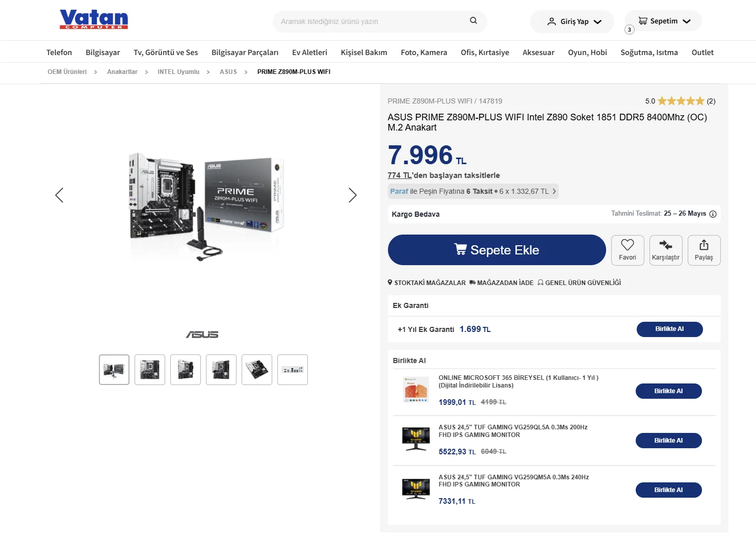Go to INTEL Uyumlu breadcrumb
The width and height of the screenshot is (756, 540).
click(178, 72)
